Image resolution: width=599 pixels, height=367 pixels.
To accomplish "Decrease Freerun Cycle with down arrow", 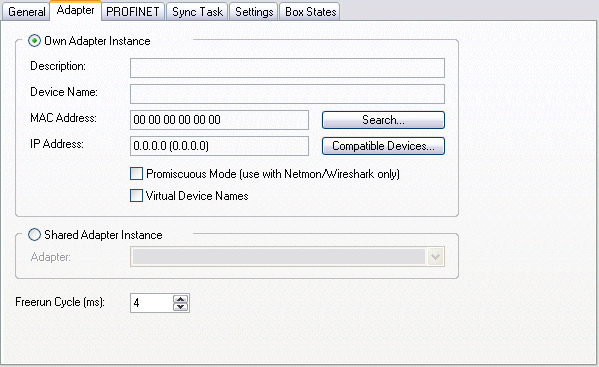I will tap(181, 307).
